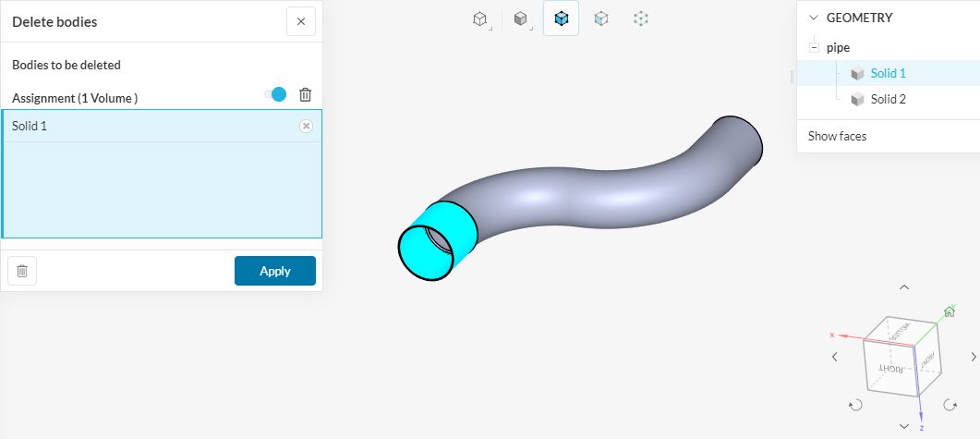Collapse the GEOMETRY section
The image size is (980, 439).
point(813,18)
